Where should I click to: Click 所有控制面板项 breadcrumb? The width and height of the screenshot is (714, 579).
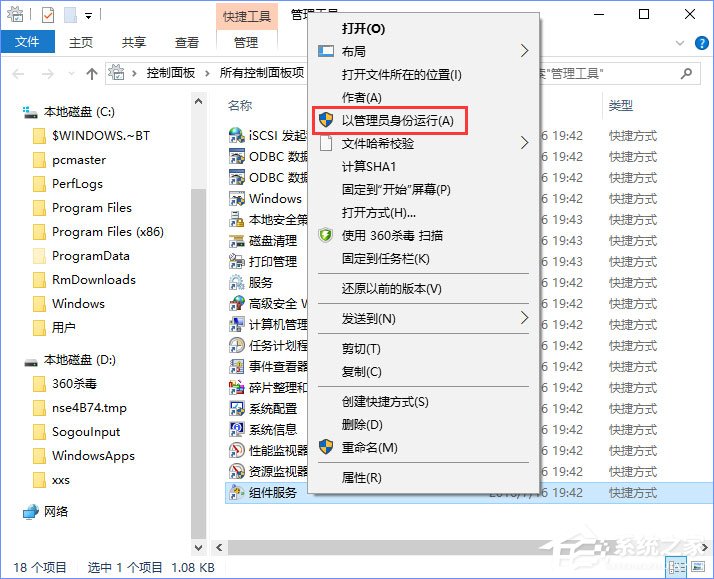(x=262, y=73)
